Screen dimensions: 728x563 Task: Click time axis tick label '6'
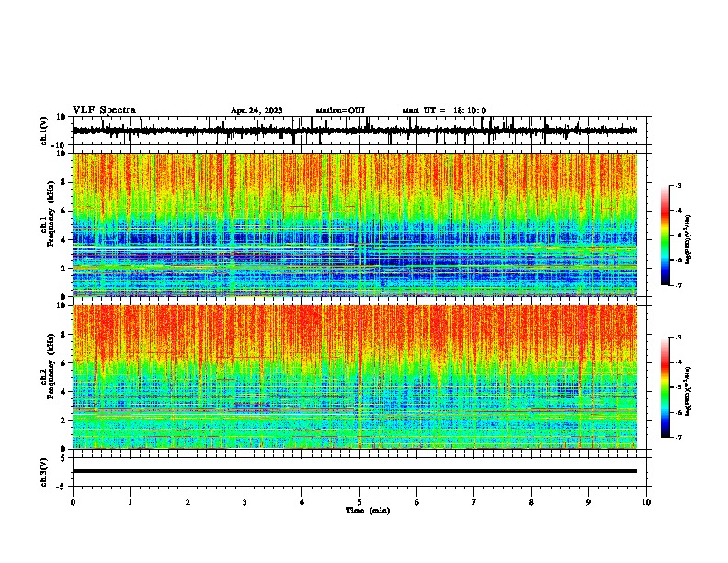point(417,502)
